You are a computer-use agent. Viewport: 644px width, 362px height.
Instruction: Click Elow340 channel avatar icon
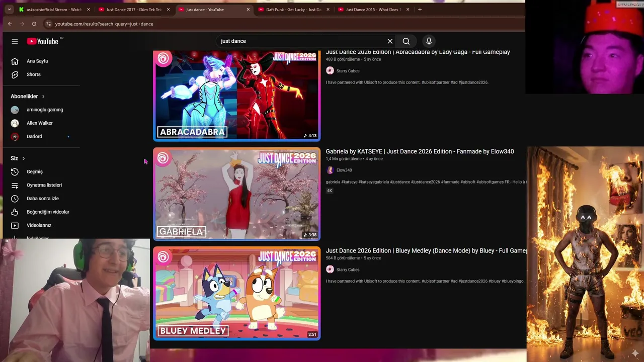(x=330, y=170)
